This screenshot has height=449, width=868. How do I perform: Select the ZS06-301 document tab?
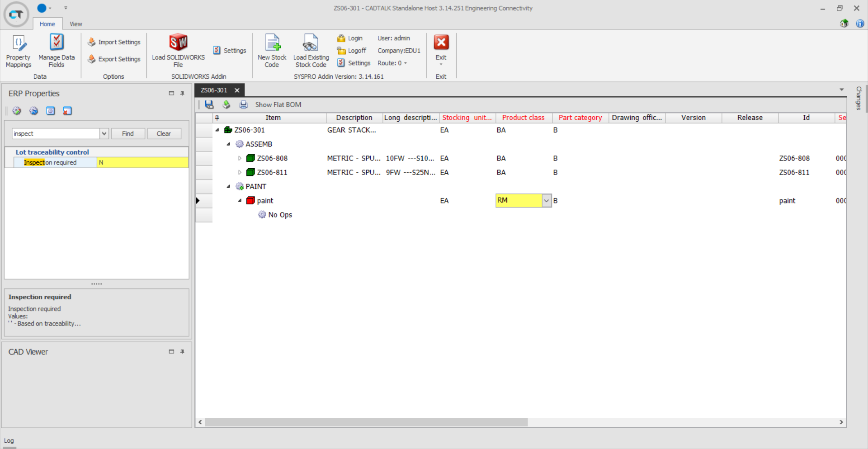[x=214, y=90]
